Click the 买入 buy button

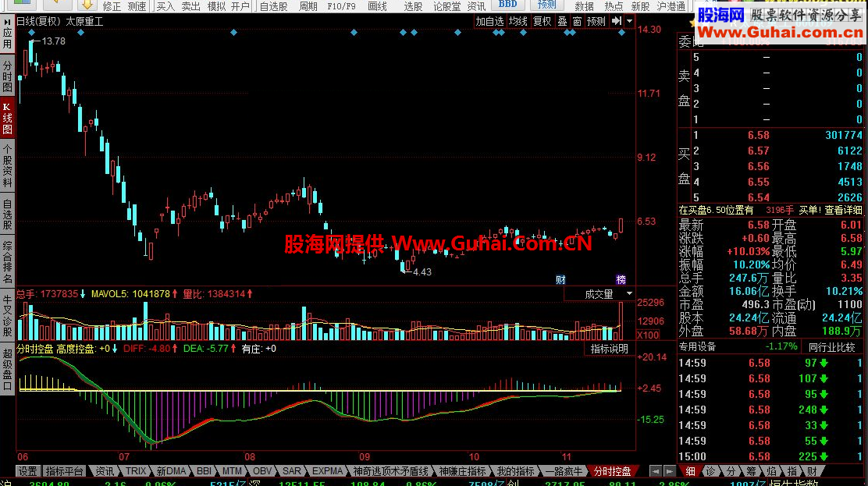(165, 6)
